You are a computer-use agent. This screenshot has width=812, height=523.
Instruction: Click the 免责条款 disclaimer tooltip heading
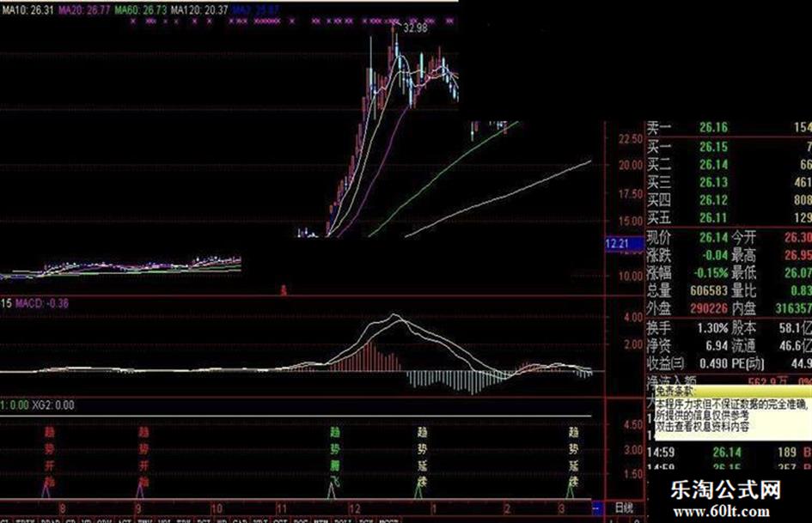[x=676, y=392]
